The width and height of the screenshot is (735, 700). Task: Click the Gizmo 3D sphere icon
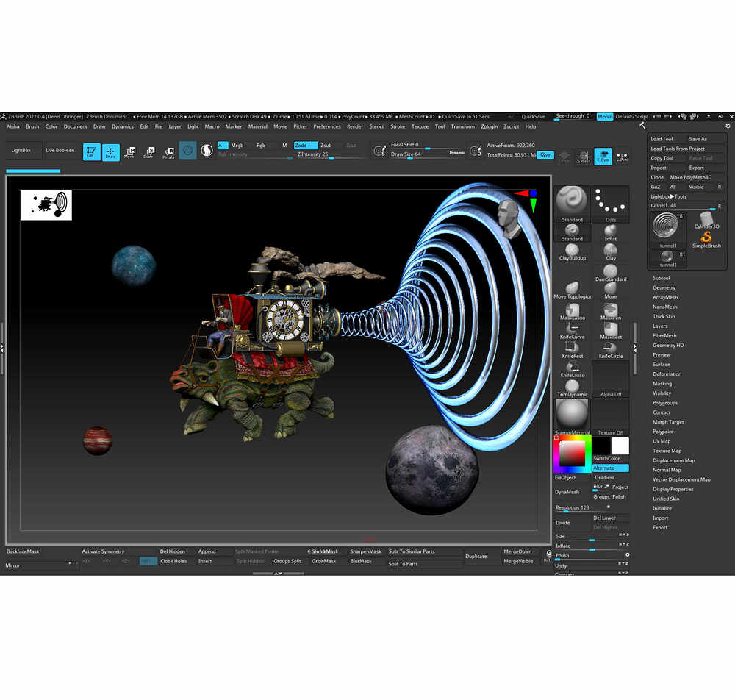pos(187,151)
